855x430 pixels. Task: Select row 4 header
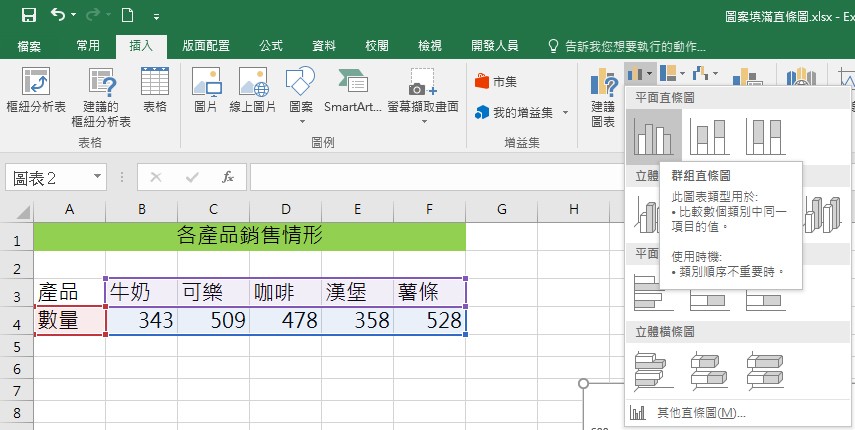[16, 321]
